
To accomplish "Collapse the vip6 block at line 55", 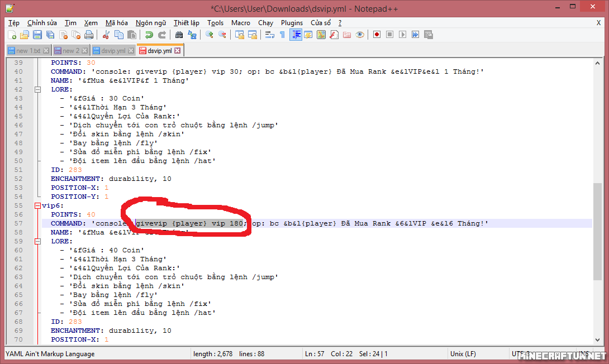I will click(37, 205).
